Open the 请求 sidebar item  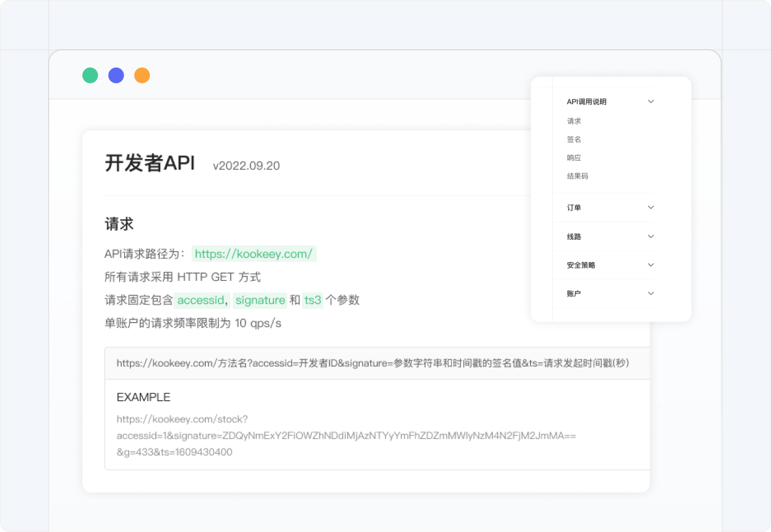(x=574, y=121)
